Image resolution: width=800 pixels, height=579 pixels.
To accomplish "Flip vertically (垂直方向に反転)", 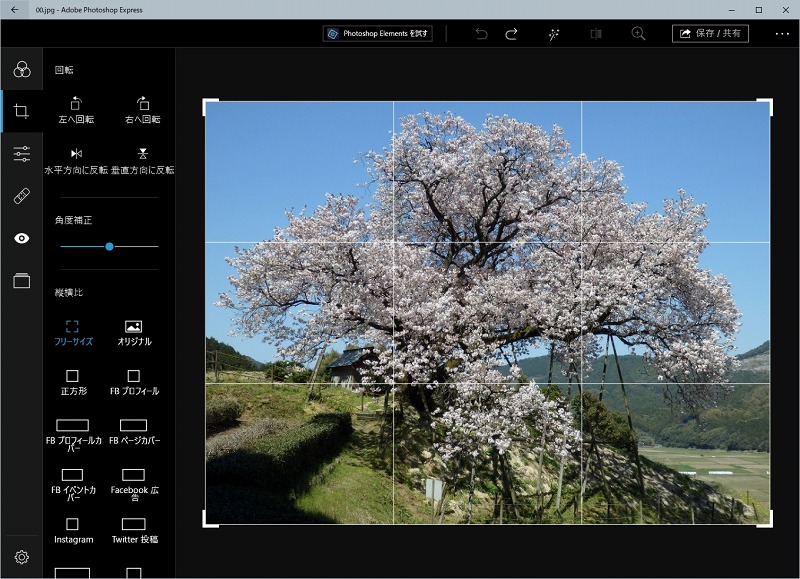I will pyautogui.click(x=142, y=161).
